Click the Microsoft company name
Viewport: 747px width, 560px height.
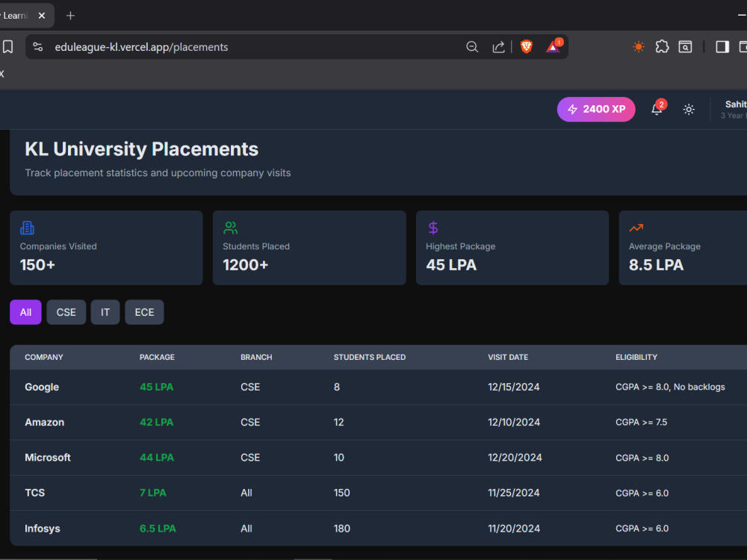coord(48,458)
